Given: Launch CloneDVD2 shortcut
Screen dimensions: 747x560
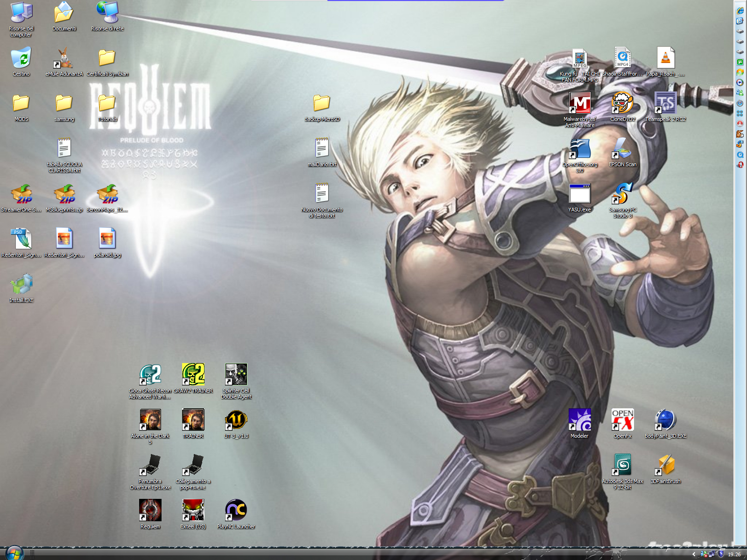Looking at the screenshot, I should (622, 108).
